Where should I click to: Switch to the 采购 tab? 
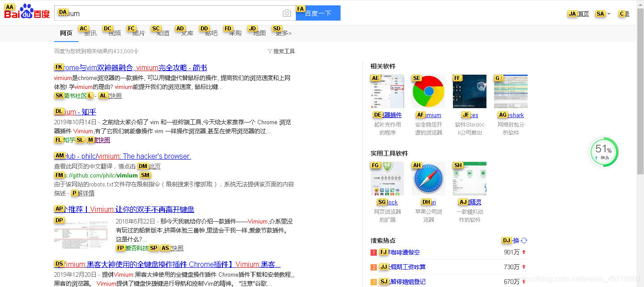(235, 33)
